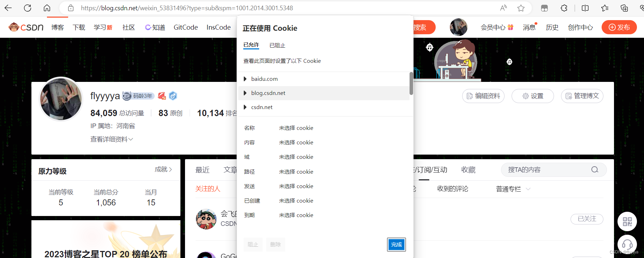This screenshot has height=258, width=644.
Task: Open 成就 in the 原力等级 card
Action: point(163,169)
